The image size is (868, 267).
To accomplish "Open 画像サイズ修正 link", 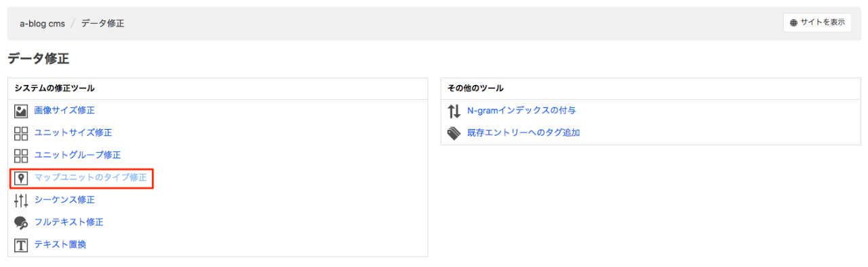I will tap(64, 110).
